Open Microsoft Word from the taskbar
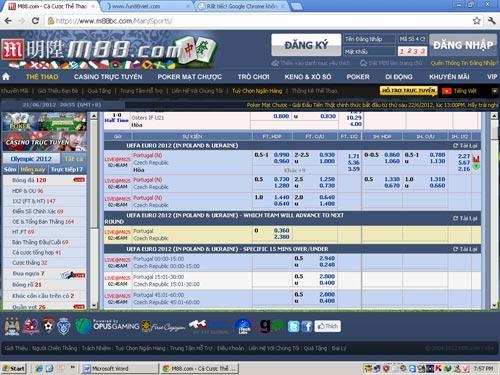This screenshot has width=500, height=375. pos(119,369)
